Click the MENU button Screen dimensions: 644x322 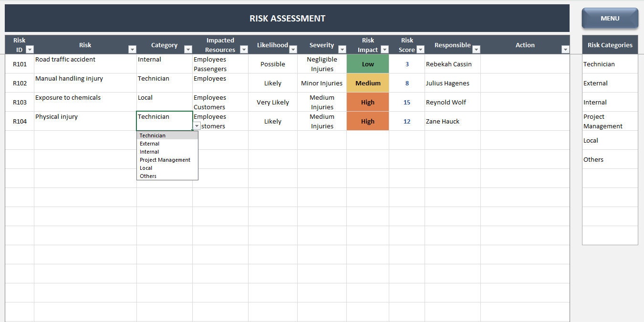point(610,19)
